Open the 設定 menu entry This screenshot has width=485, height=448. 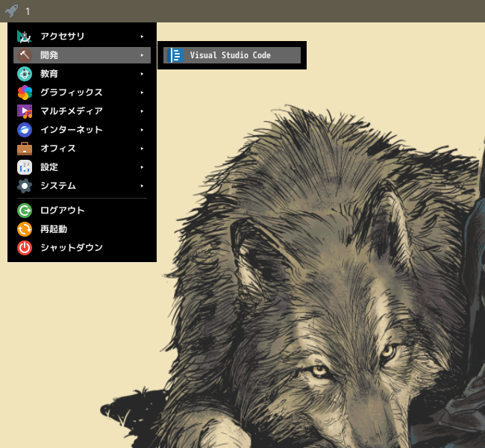82,167
